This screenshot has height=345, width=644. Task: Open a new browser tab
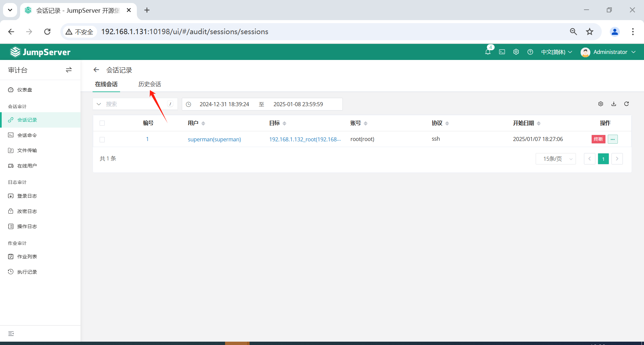tap(147, 10)
